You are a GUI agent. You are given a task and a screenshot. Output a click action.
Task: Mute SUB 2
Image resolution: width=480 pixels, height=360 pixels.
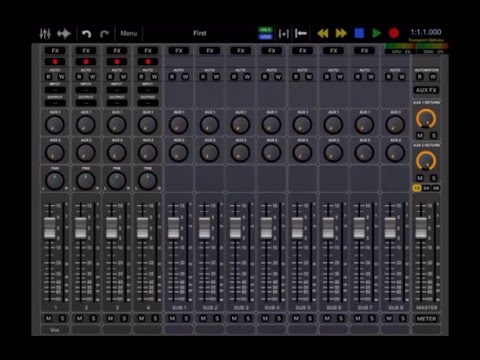click(x=203, y=318)
